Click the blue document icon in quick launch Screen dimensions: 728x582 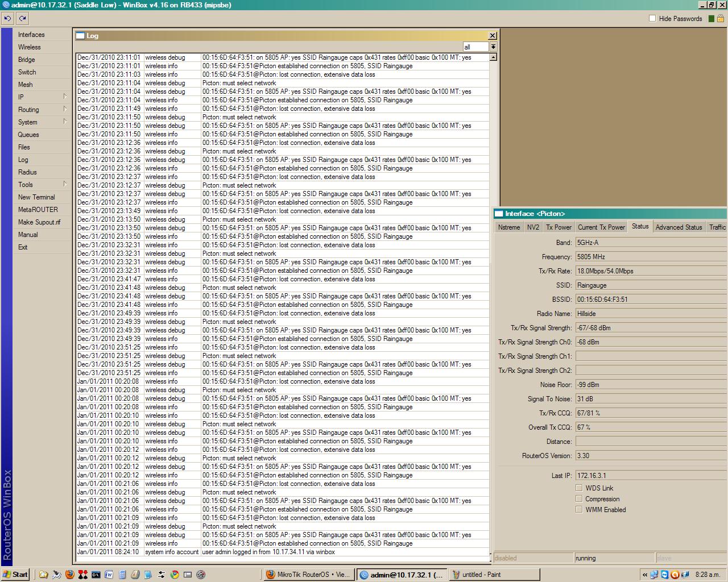[x=148, y=575]
